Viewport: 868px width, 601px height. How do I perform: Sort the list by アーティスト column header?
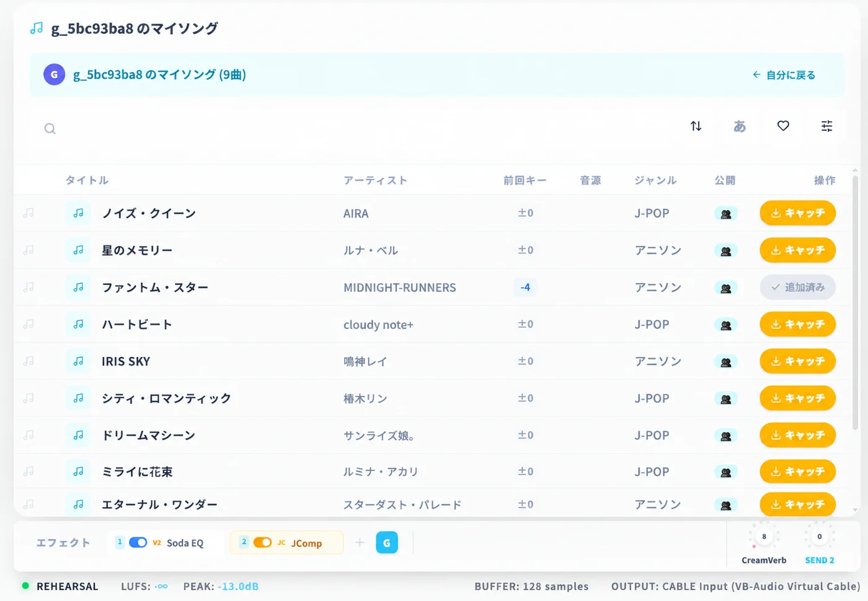(375, 180)
